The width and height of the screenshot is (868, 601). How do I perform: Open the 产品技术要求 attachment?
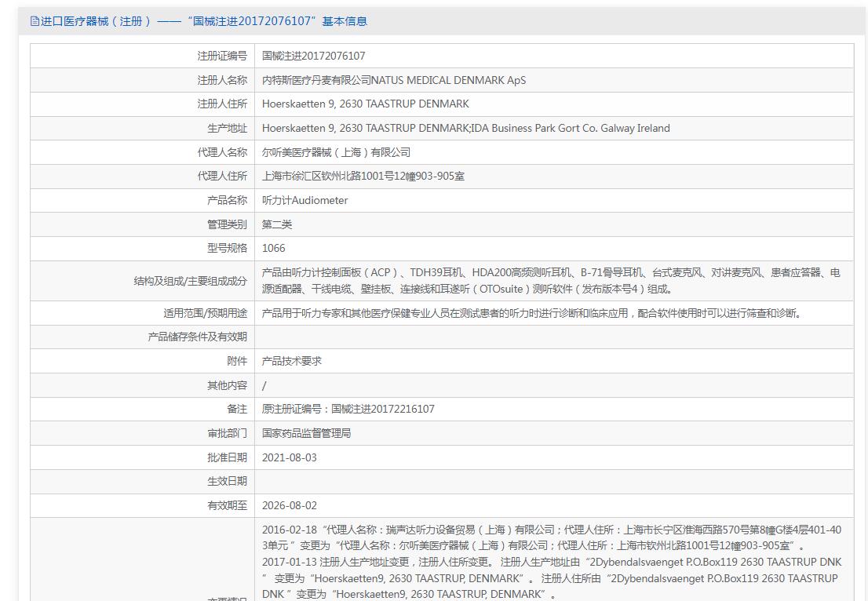[292, 362]
